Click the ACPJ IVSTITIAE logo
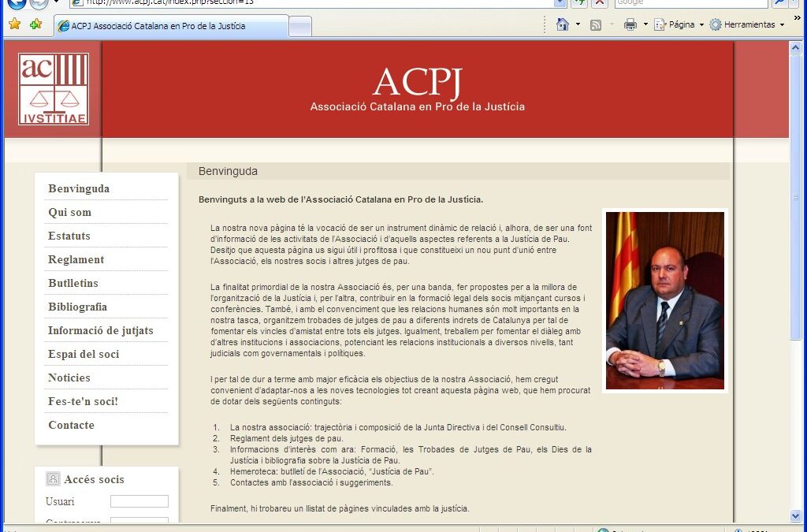Image resolution: width=807 pixels, height=532 pixels. pos(52,88)
